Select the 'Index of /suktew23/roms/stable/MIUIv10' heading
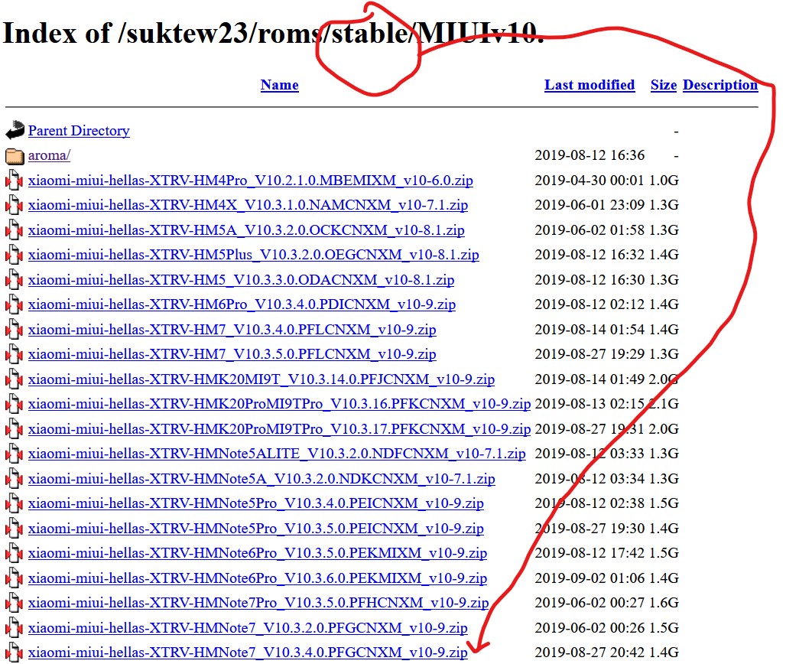The image size is (812, 664). click(x=274, y=33)
